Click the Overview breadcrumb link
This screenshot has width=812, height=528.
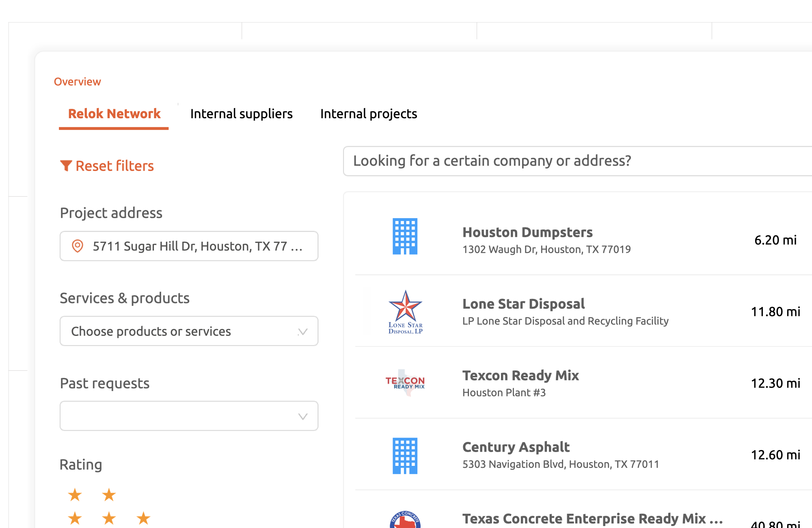[x=78, y=81]
